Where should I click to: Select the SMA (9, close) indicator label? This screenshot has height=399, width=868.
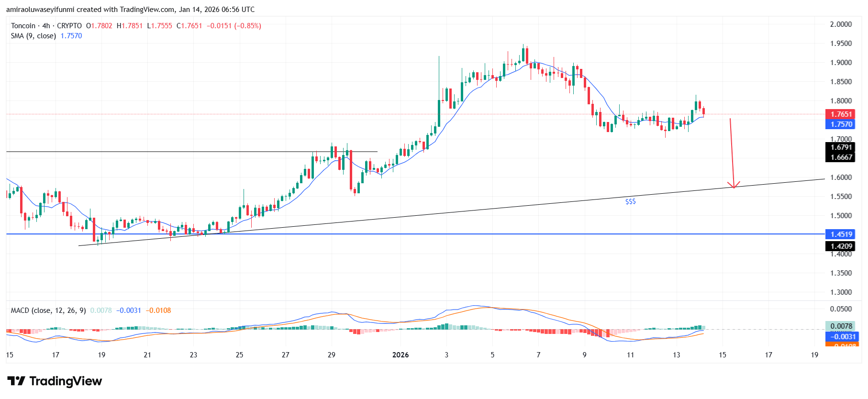point(33,36)
